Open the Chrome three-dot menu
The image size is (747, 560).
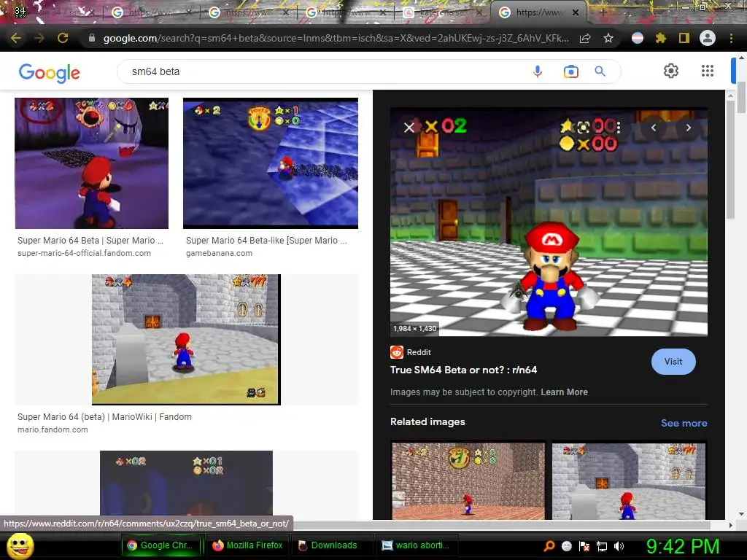click(731, 38)
